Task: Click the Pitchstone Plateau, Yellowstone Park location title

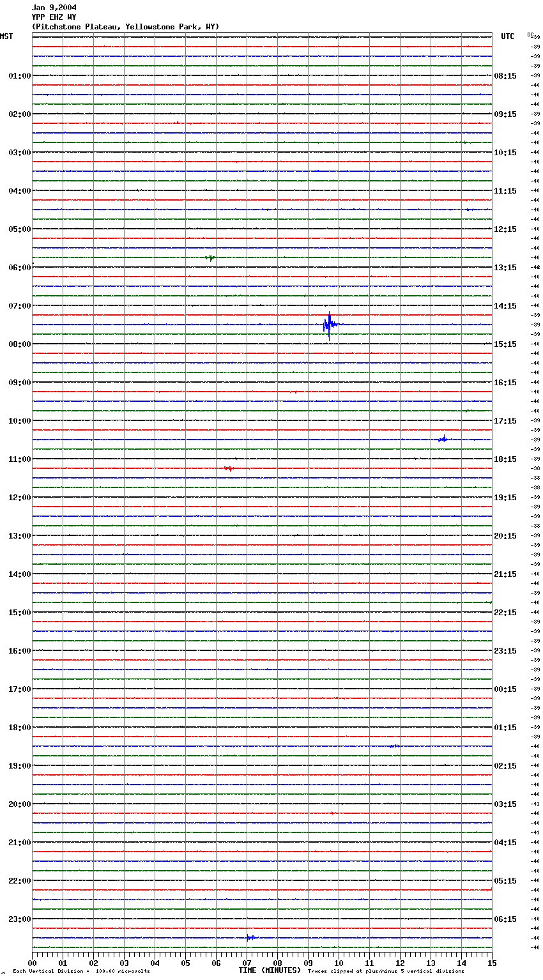Action: coord(125,27)
